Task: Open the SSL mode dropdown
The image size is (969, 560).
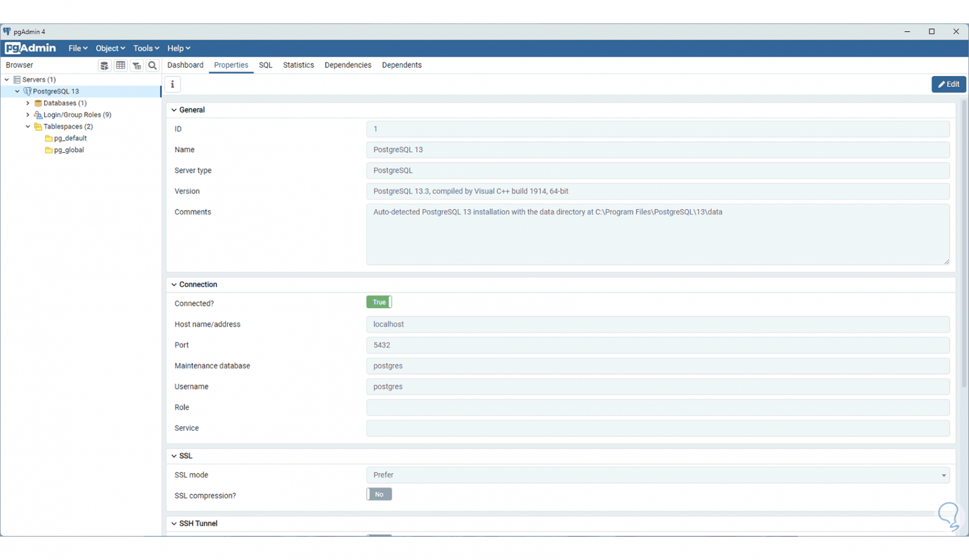Action: tap(658, 475)
